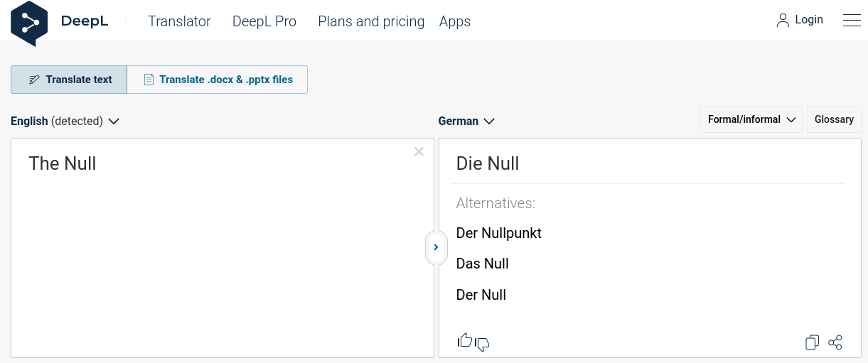Go to Plans and pricing
The width and height of the screenshot is (868, 363).
[371, 21]
